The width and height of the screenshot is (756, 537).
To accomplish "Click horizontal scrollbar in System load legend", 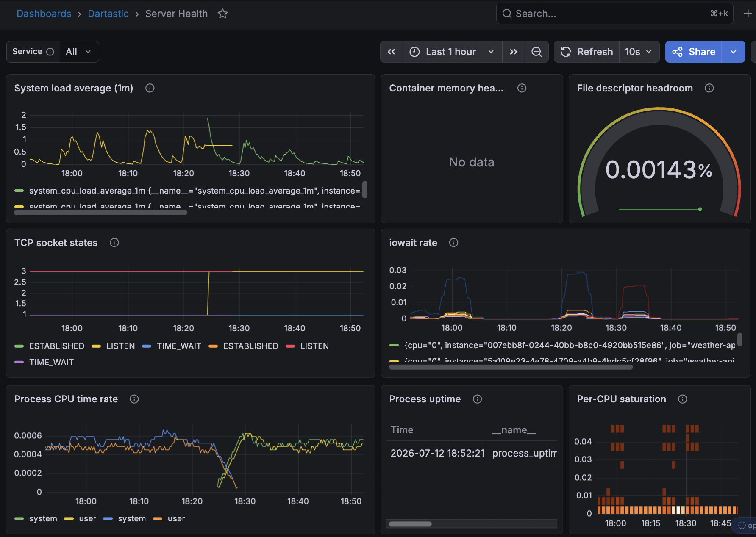I will pyautogui.click(x=101, y=213).
